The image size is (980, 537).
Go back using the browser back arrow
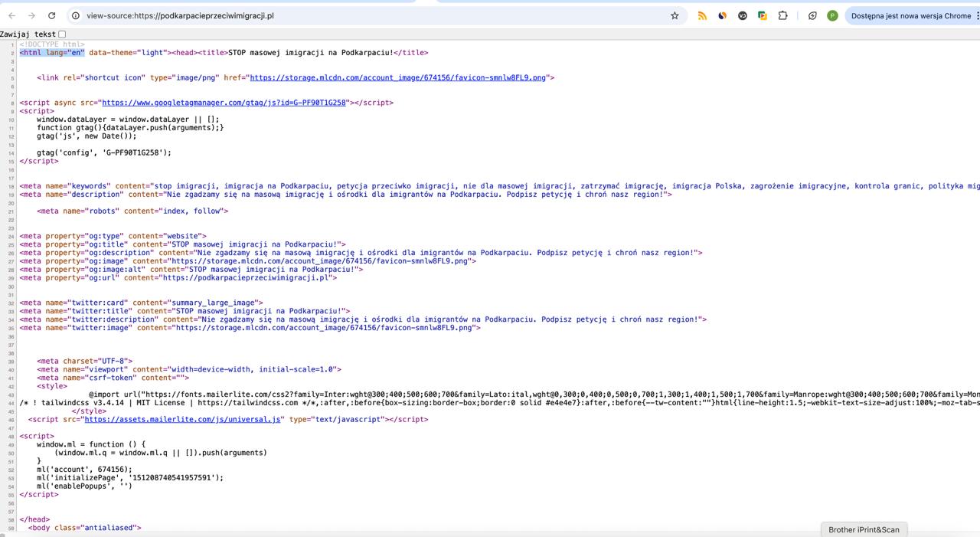pyautogui.click(x=11, y=15)
